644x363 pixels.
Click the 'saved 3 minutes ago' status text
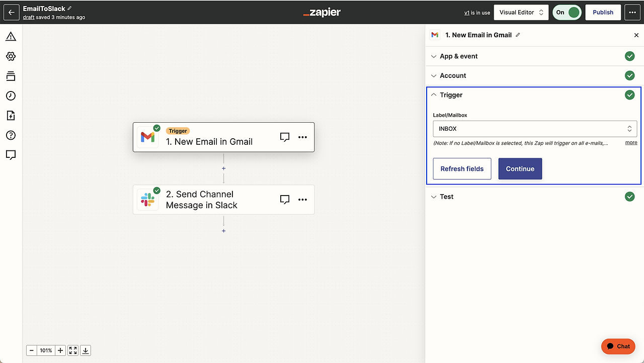(60, 17)
